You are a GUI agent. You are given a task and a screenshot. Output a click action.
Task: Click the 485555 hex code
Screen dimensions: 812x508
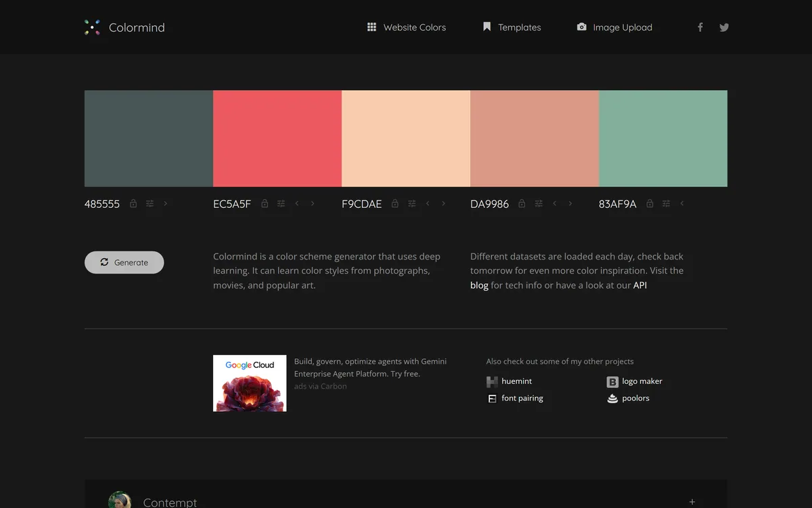(102, 204)
